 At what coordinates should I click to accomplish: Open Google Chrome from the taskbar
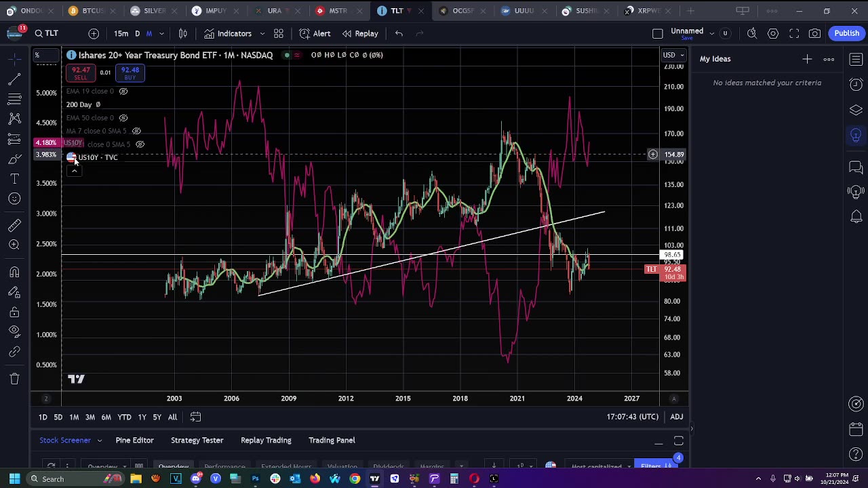point(355,479)
